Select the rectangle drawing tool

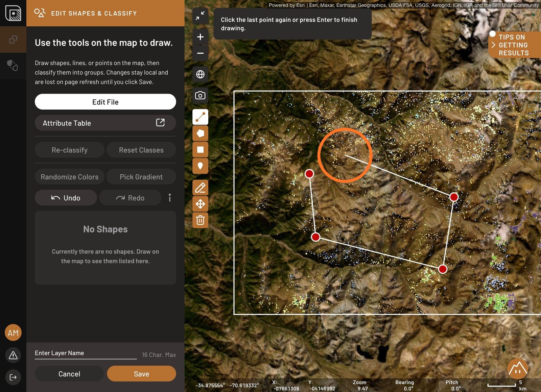coord(200,149)
